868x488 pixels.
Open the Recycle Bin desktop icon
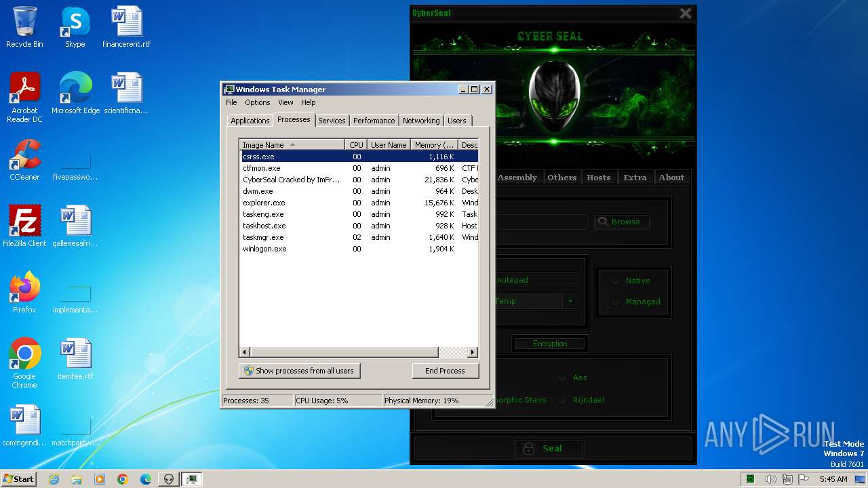(x=24, y=27)
